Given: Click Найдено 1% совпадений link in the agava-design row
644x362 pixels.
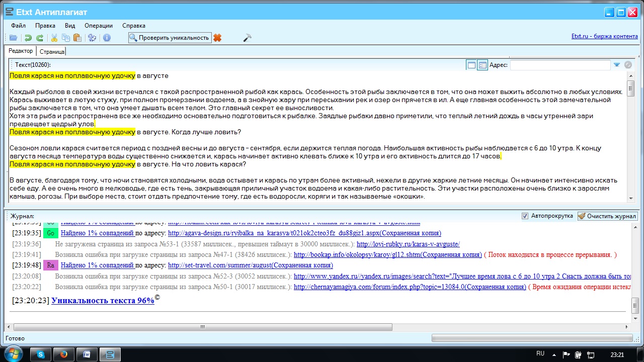Looking at the screenshot, I should tap(98, 233).
